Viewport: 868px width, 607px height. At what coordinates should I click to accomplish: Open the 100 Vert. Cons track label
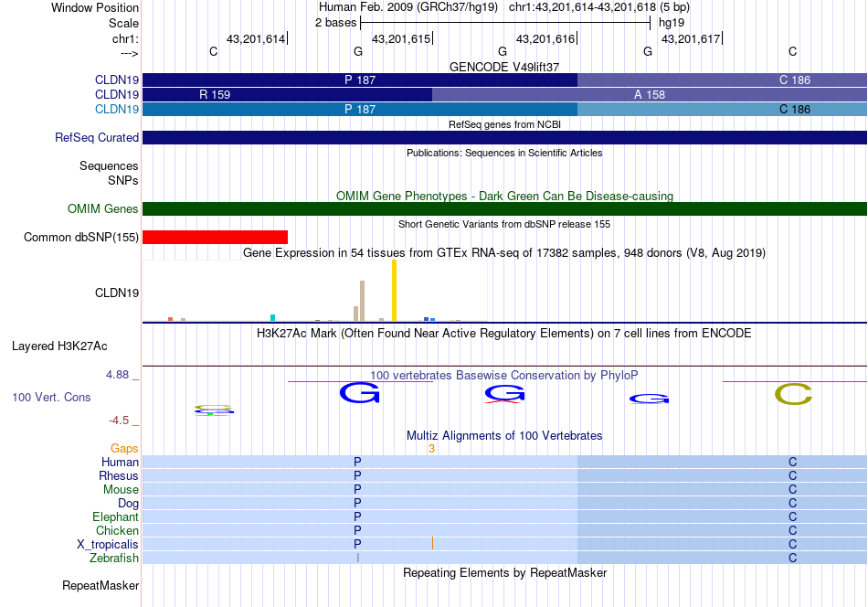point(51,397)
